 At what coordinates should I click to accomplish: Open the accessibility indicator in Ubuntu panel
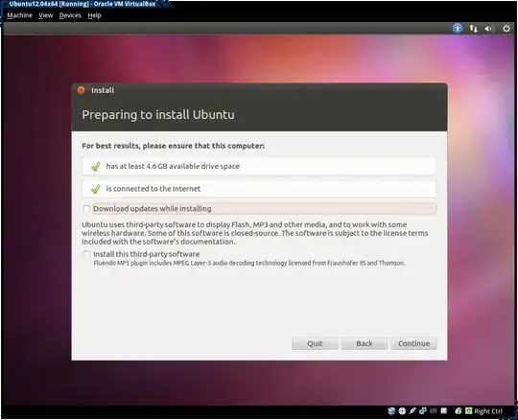click(458, 29)
